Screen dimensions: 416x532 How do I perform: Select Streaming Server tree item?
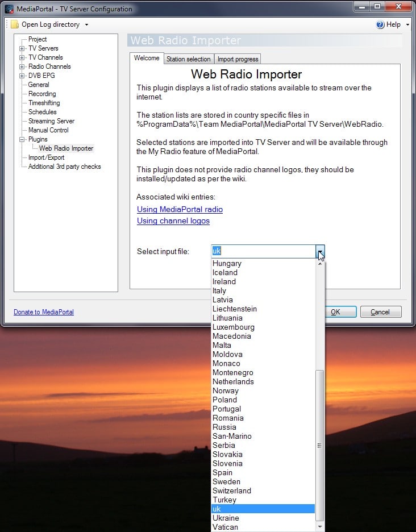[51, 121]
